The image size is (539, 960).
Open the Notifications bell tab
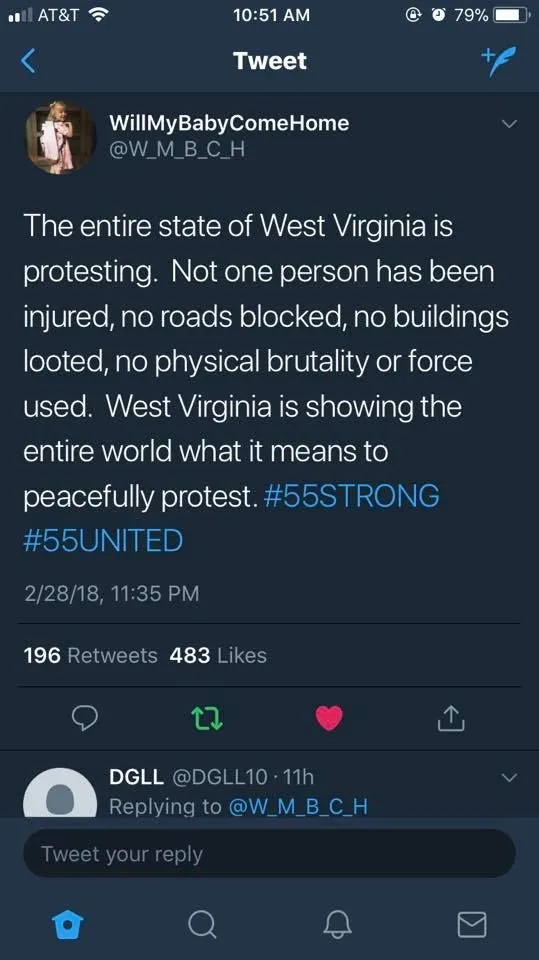[337, 924]
